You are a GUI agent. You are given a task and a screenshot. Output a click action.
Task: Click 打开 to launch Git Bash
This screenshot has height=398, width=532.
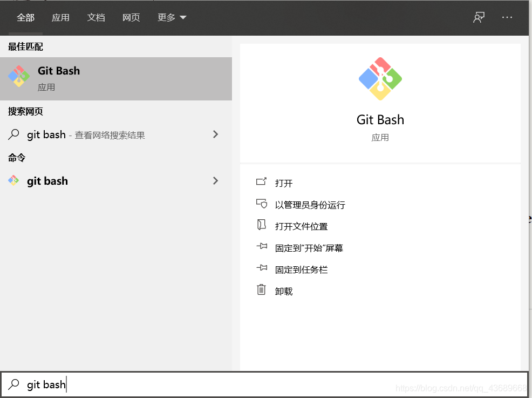click(x=284, y=184)
